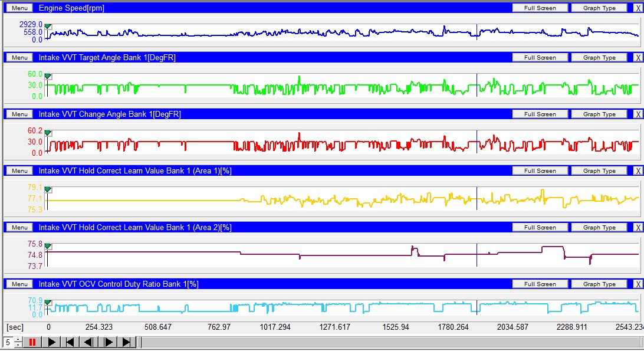Click the Intake VVT OCV Control Duty Ratio title
This screenshot has height=351, width=644.
click(x=119, y=284)
